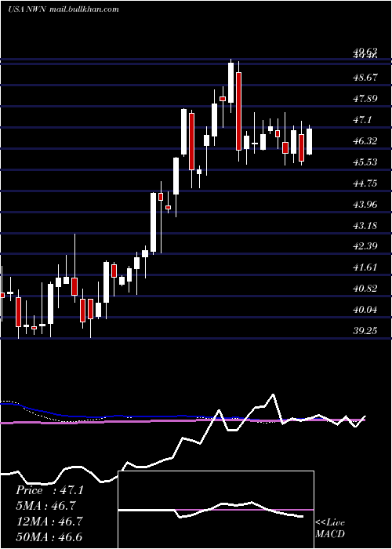
Task: Select the 48.67 price axis label
Action: click(365, 77)
